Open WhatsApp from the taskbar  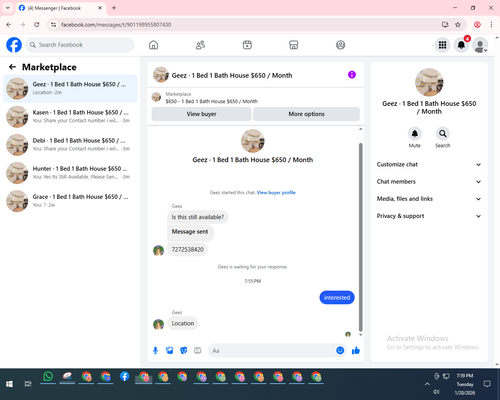point(48,377)
